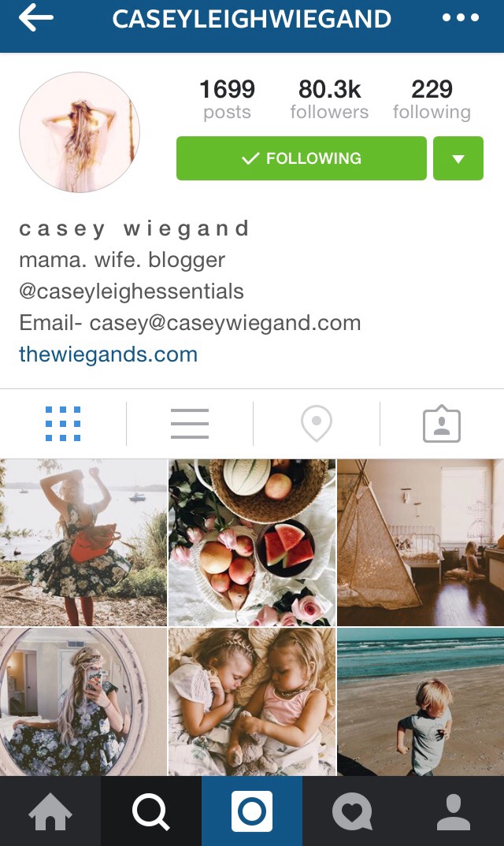Go back using the left arrow
504x846 pixels.
point(35,18)
